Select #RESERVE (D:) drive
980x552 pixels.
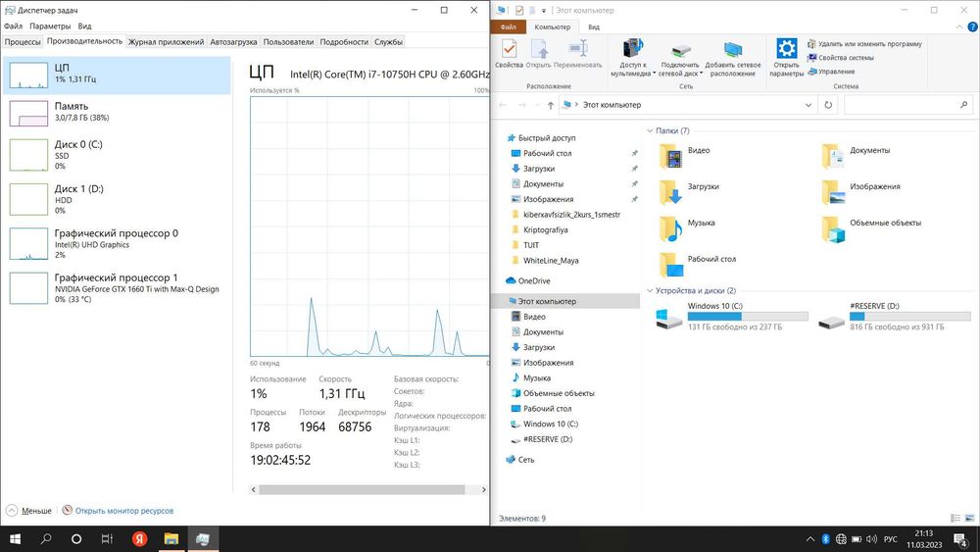pos(895,317)
